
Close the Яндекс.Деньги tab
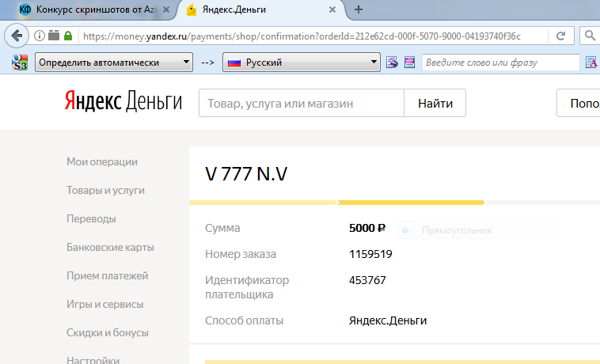pos(333,9)
